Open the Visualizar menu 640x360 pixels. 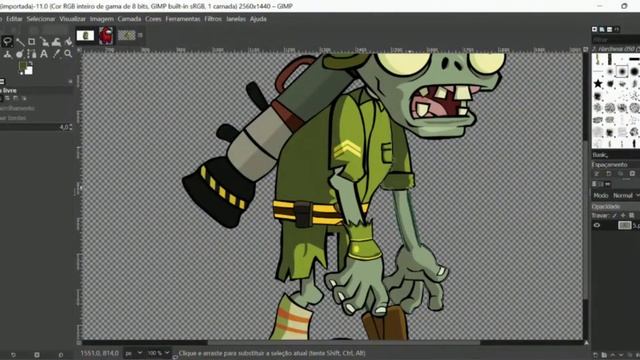[x=72, y=19]
